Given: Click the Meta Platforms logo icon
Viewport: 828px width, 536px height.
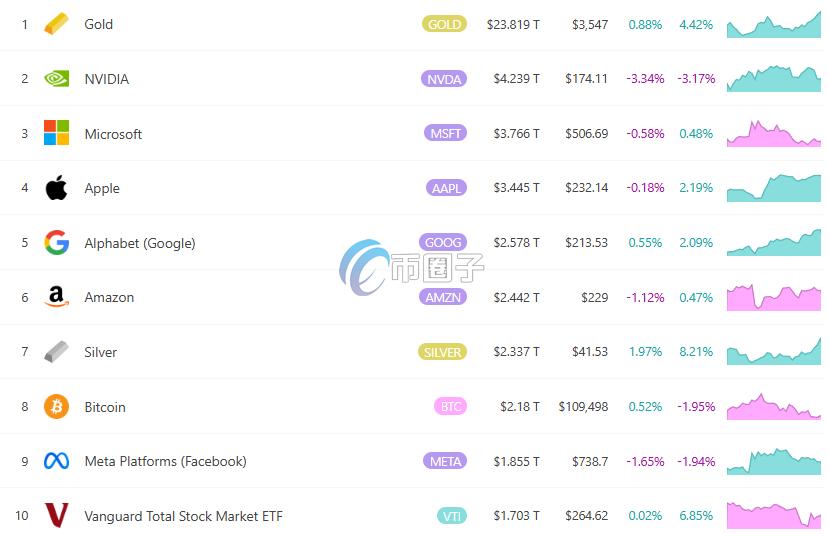Looking at the screenshot, I should point(57,461).
